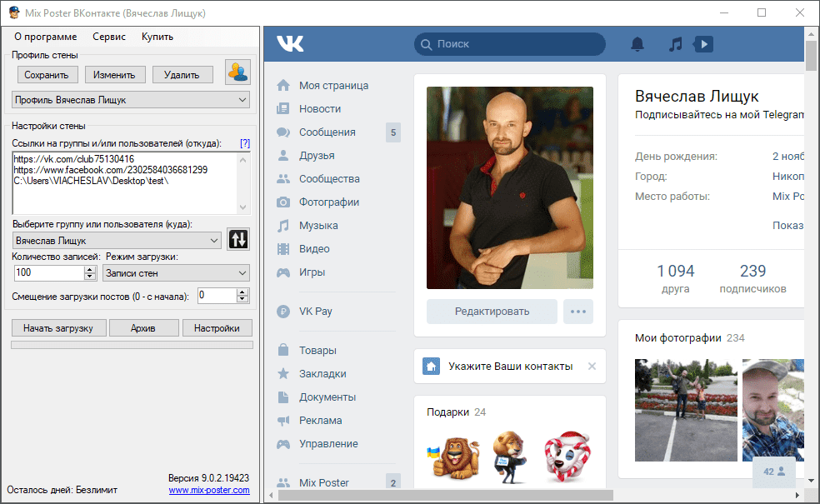Open Игры in sidebar
Image resolution: width=820 pixels, height=504 pixels.
pyautogui.click(x=312, y=272)
